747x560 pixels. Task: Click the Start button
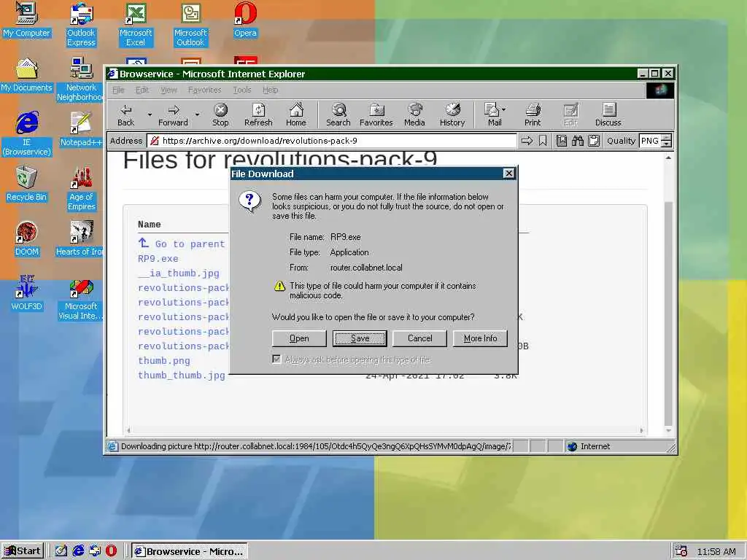(23, 551)
